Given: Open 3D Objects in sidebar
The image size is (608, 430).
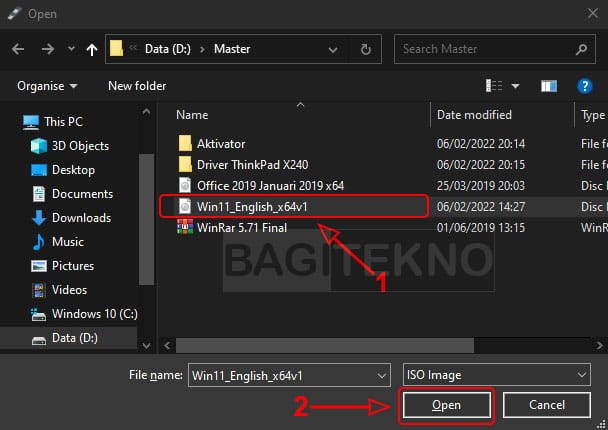Looking at the screenshot, I should click(70, 146).
